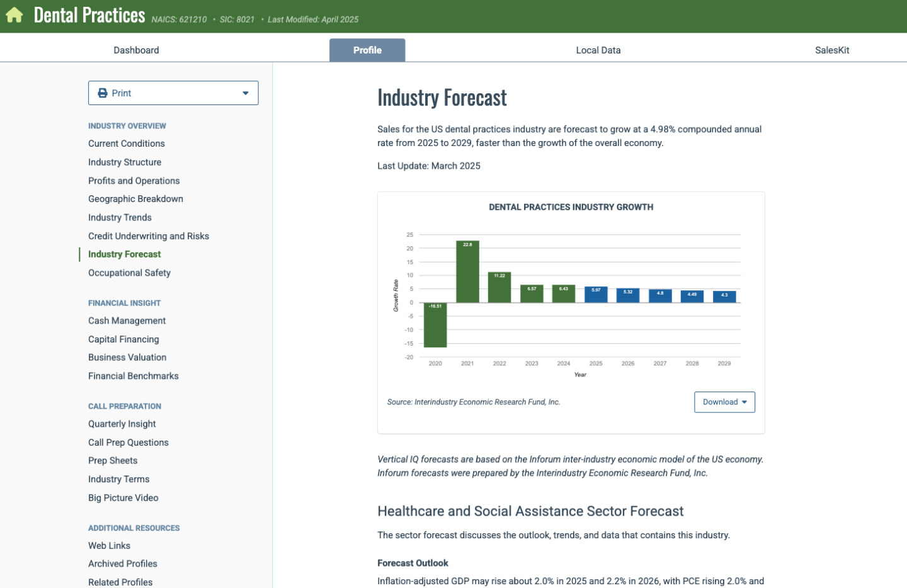The image size is (907, 588).
Task: Open the Local Data tab
Action: point(598,50)
